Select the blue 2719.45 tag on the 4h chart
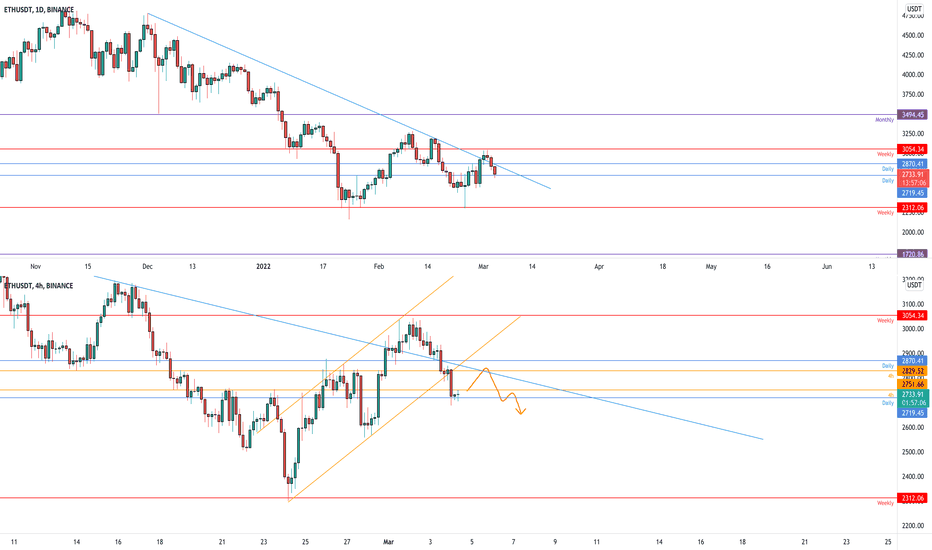Viewport: 932px width, 550px height. 912,413
